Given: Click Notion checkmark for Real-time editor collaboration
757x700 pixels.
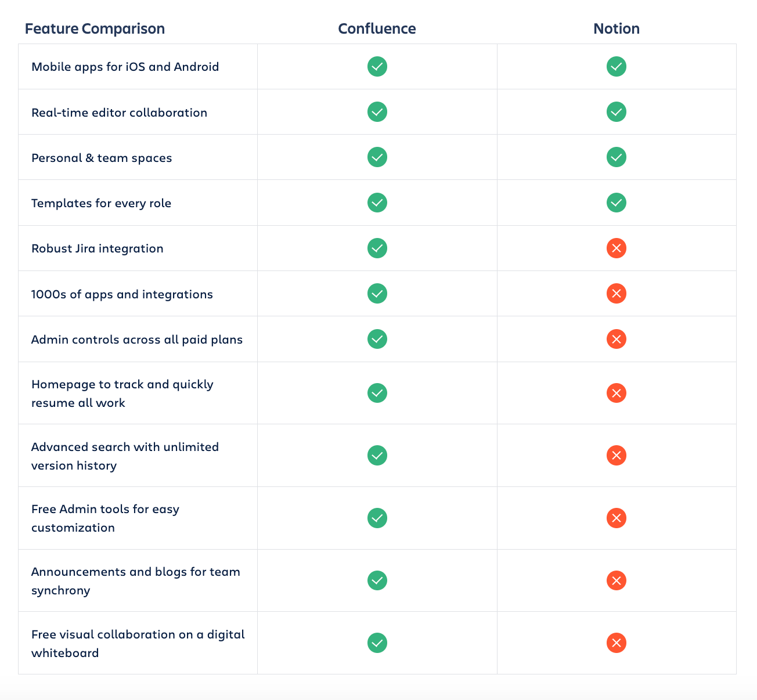Looking at the screenshot, I should click(617, 112).
